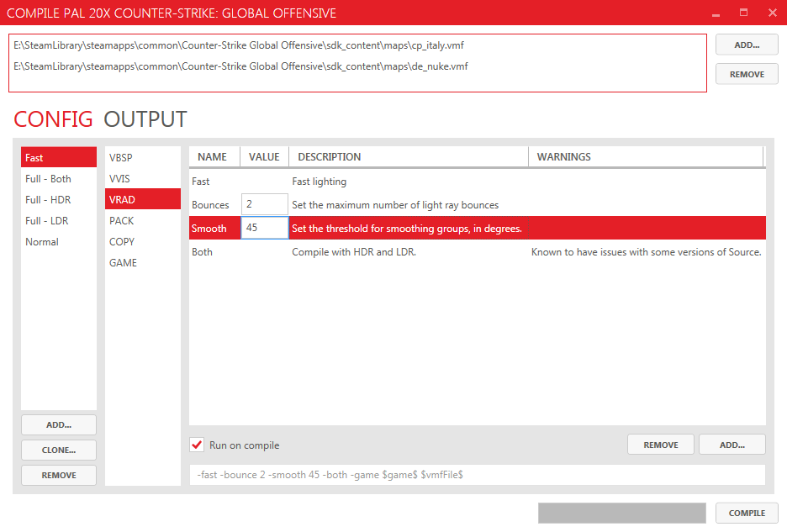Select the Smooth parameter name

tap(209, 229)
